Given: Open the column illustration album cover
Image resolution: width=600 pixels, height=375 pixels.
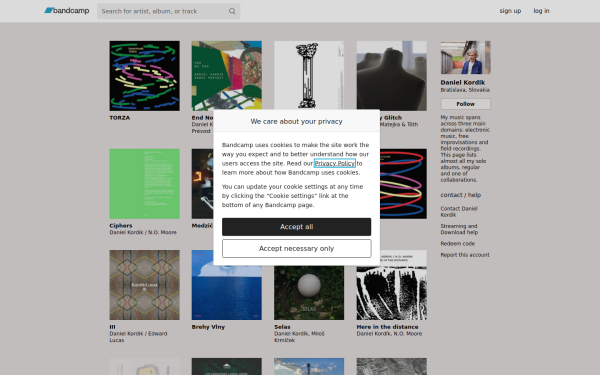Looking at the screenshot, I should coord(309,75).
